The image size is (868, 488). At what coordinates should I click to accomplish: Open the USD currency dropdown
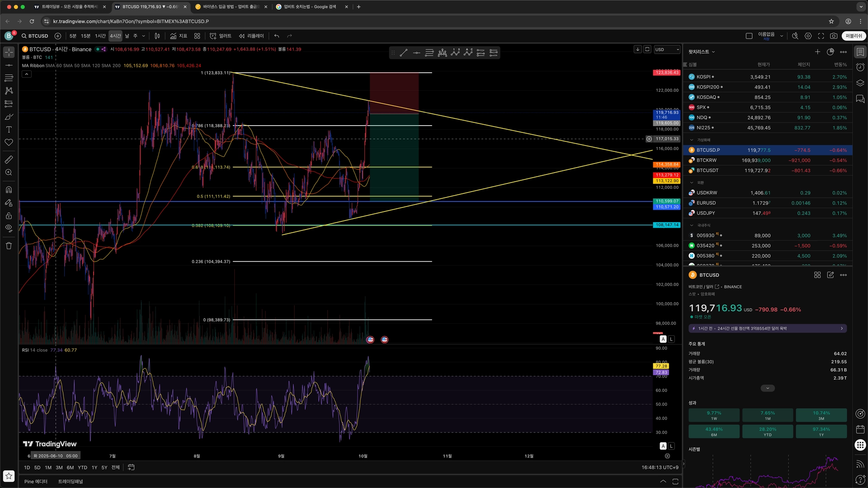667,49
